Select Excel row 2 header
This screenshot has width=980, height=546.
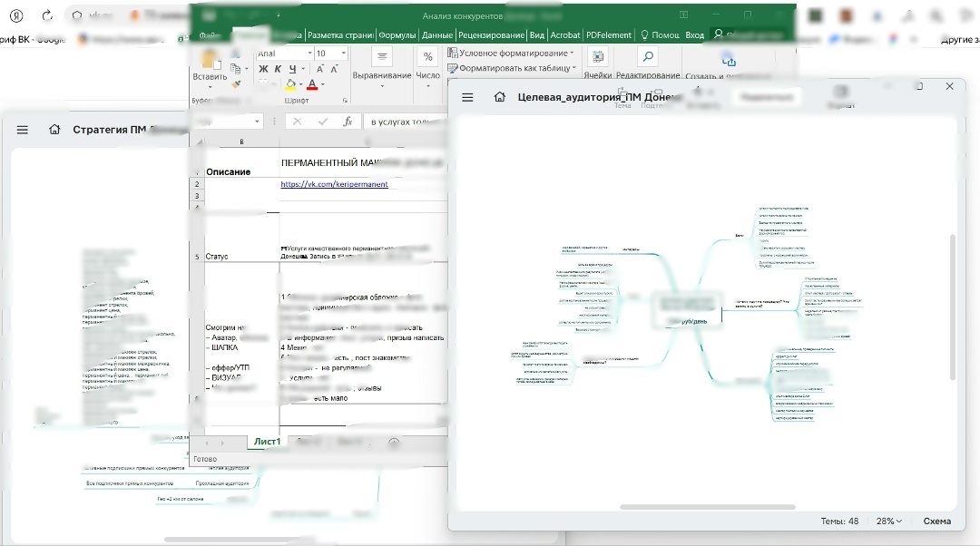[197, 184]
